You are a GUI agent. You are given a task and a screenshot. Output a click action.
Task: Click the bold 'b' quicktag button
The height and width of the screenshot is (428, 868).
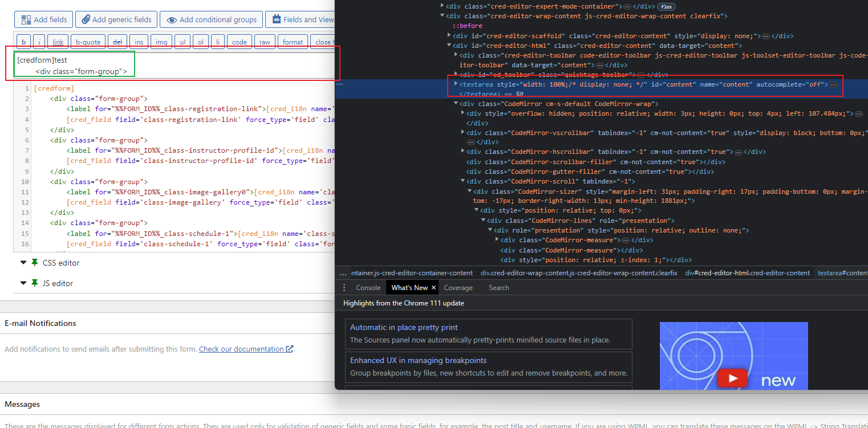[x=23, y=42]
